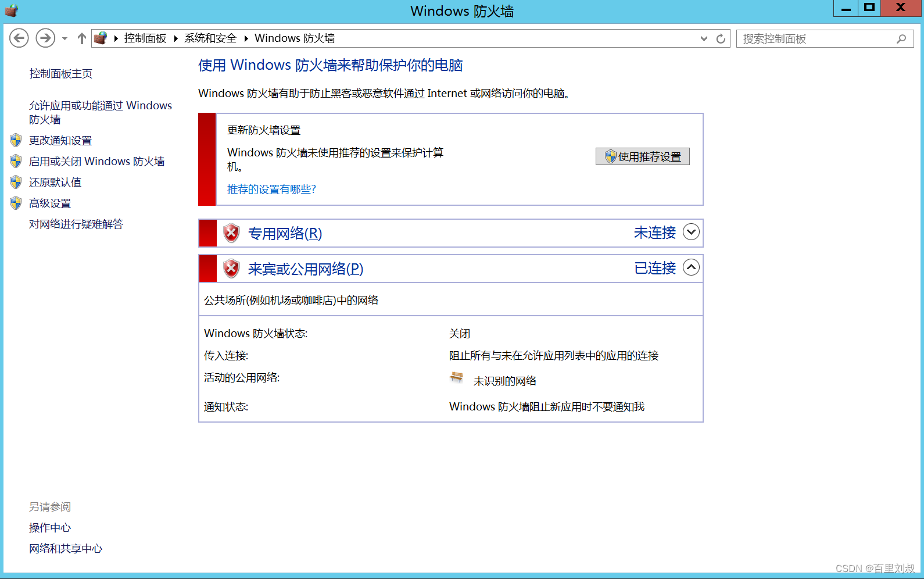Open the breadcrumb arrow before 控制面板
Image resolution: width=924 pixels, height=579 pixels.
click(116, 38)
